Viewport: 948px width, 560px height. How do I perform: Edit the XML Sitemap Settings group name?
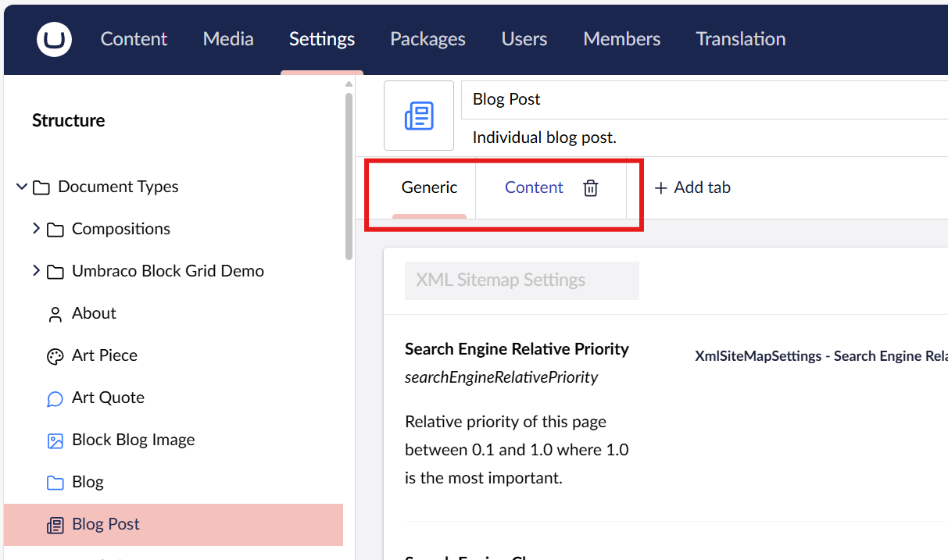522,280
